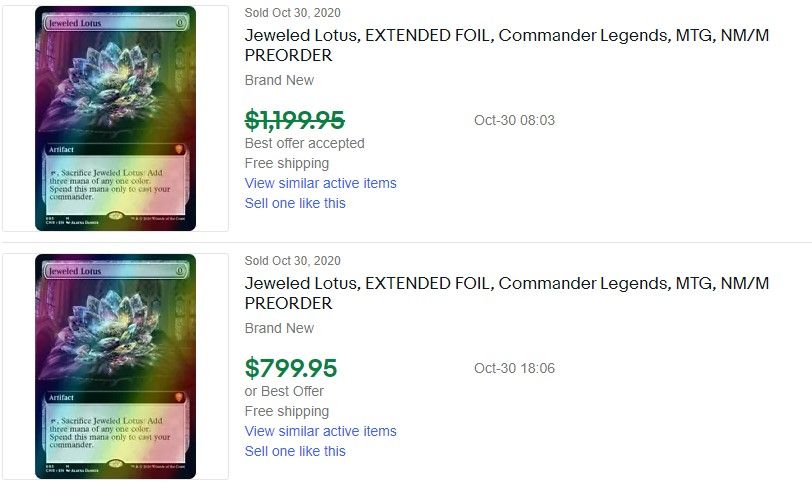Viewport: 812px width, 490px height.
Task: Open the $799.95 Jeweled Lotus listing title
Action: tap(506, 293)
